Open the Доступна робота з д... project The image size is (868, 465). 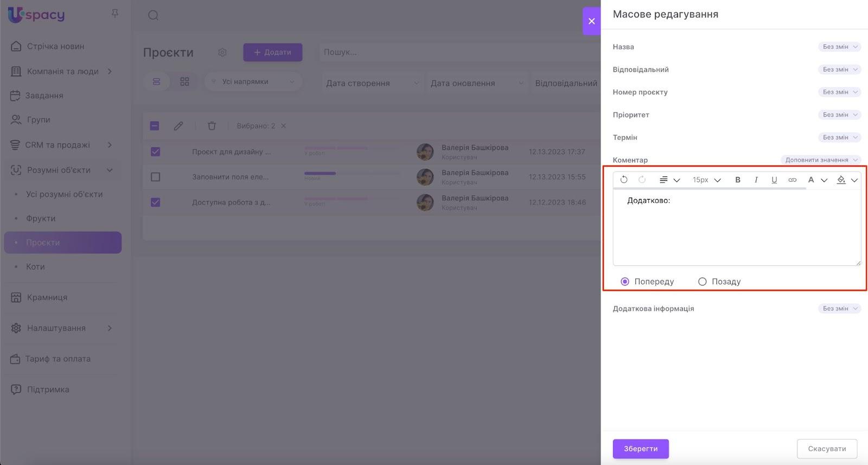pyautogui.click(x=231, y=202)
